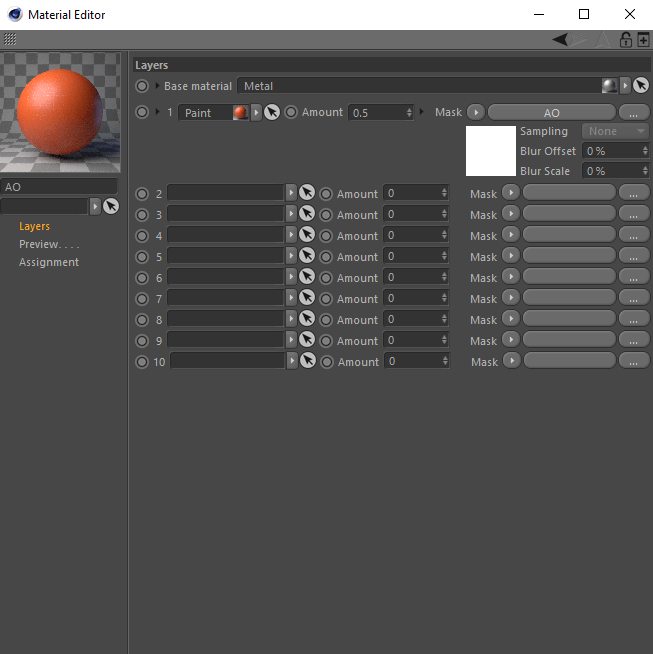Toggle layer 9 Amount animation dot
The width and height of the screenshot is (653, 654).
[326, 341]
